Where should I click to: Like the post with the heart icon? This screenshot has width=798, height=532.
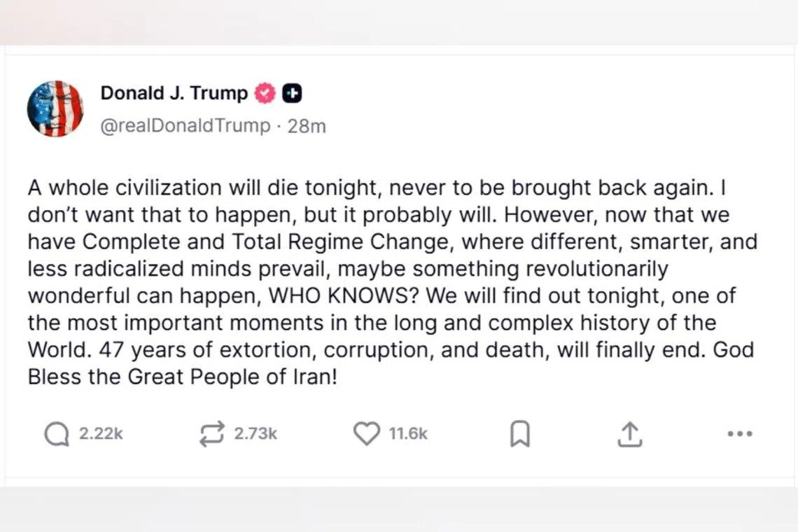367,434
